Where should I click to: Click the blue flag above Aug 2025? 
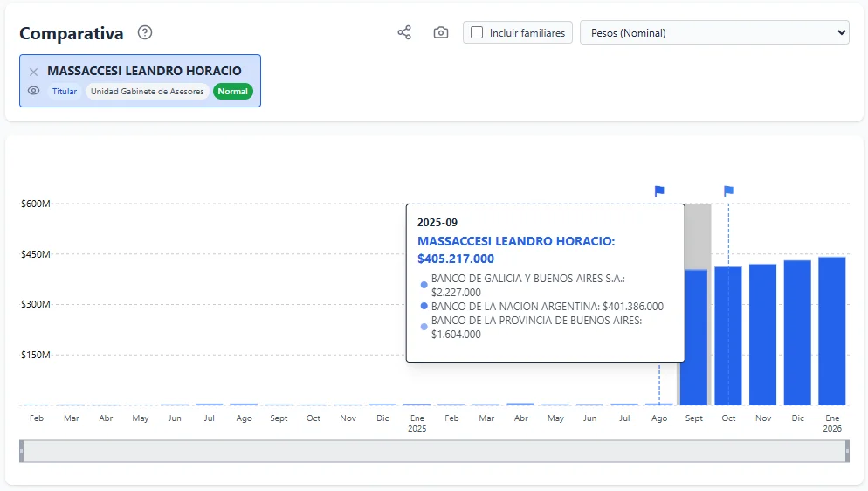point(659,191)
